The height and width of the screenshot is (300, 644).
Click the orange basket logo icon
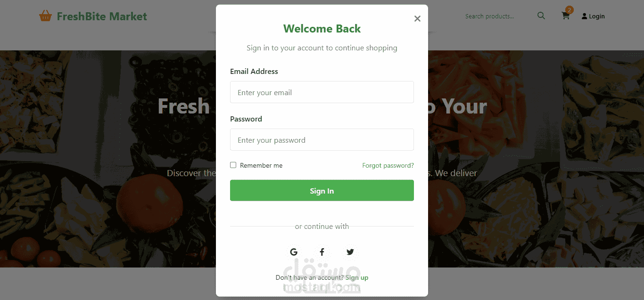(x=45, y=16)
